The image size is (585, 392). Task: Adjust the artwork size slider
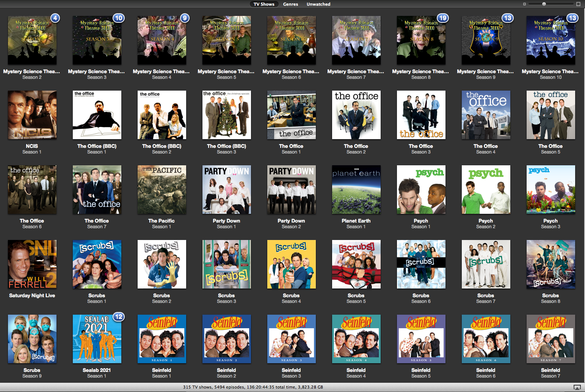551,4
